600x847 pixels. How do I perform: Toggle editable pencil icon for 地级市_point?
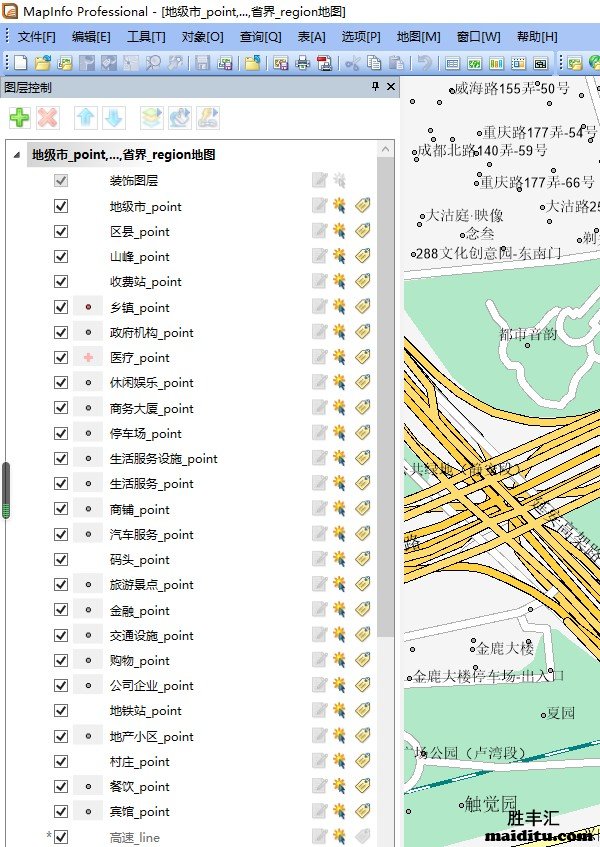tap(320, 205)
